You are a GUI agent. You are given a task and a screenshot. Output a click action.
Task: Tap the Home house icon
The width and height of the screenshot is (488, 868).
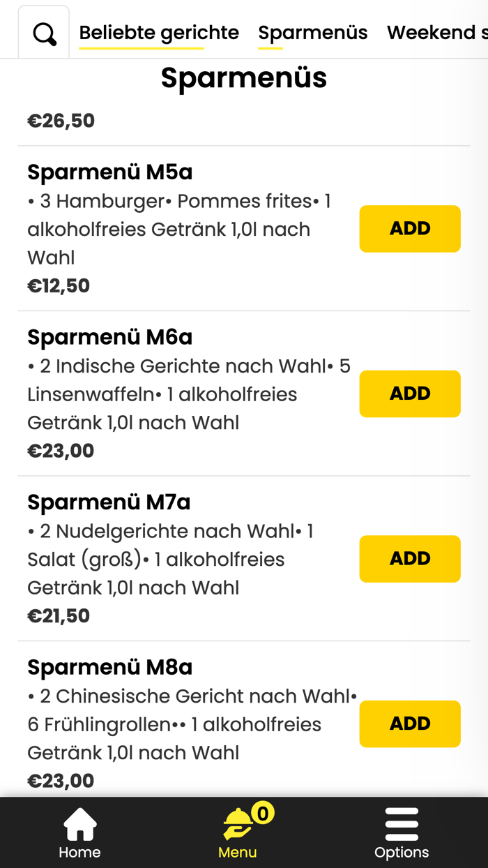pyautogui.click(x=79, y=825)
